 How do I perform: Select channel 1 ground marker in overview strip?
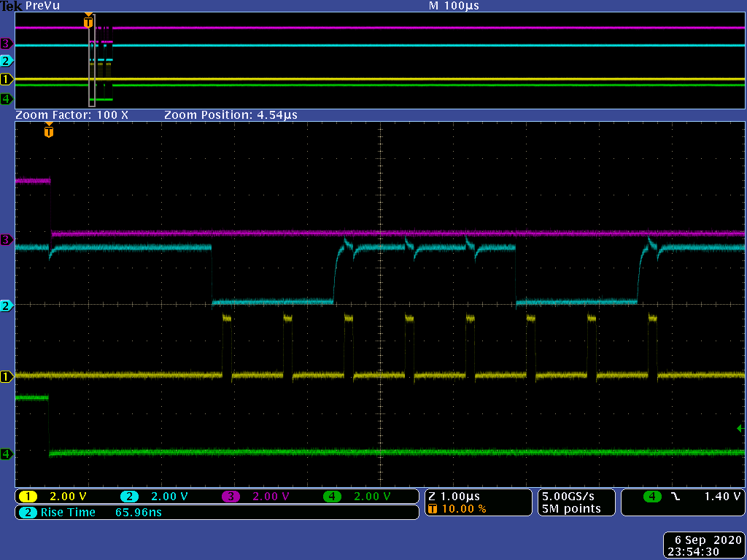pos(6,79)
